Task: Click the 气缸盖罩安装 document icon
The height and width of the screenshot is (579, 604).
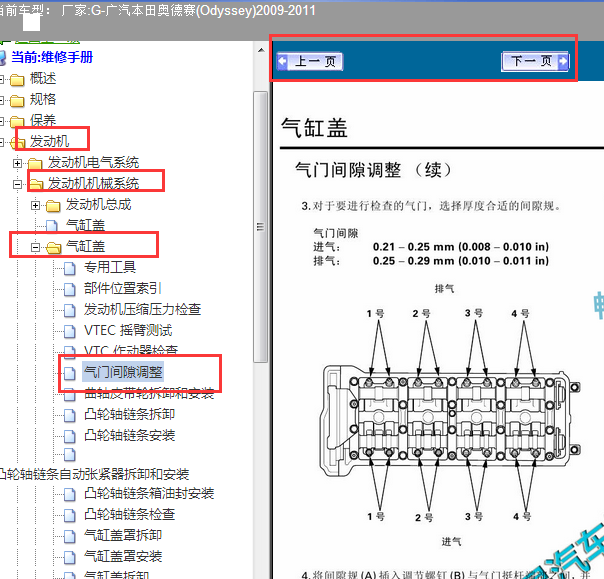Action: point(69,557)
